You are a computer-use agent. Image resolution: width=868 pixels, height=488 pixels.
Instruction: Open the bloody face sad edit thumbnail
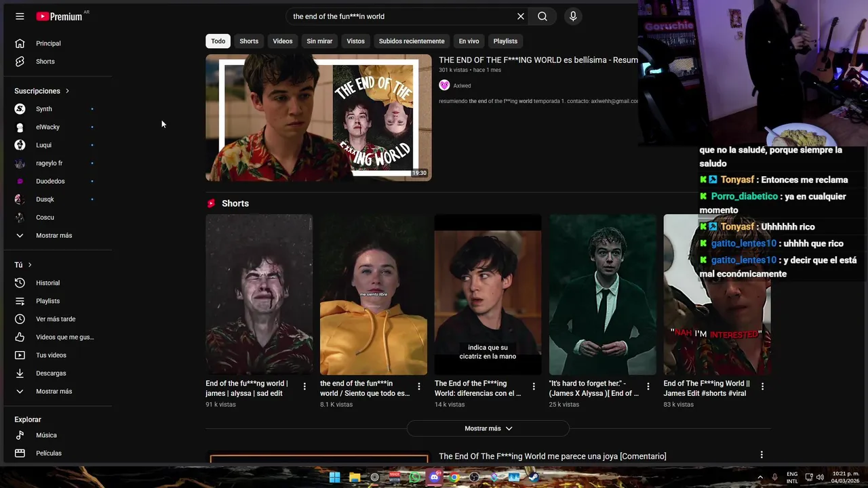coord(259,294)
